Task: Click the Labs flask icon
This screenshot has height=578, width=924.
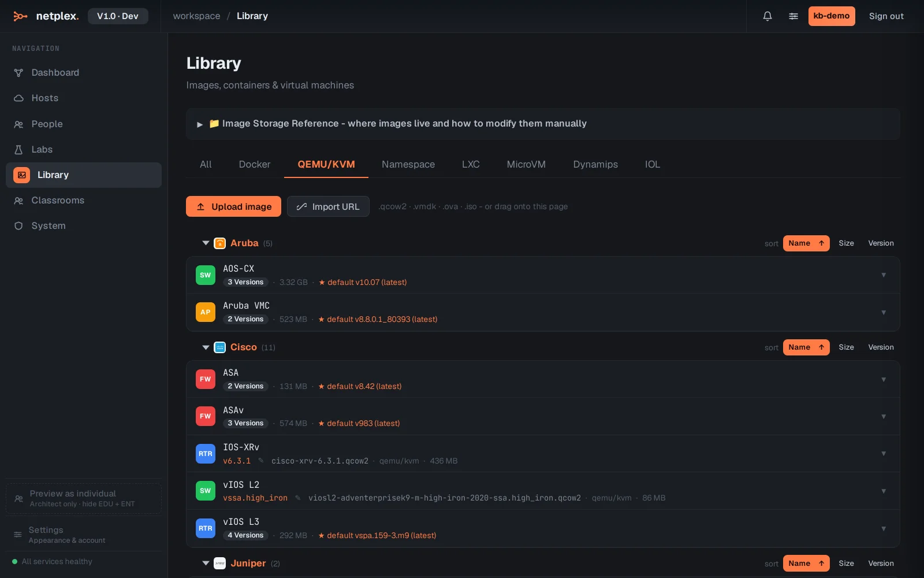Action: click(x=18, y=150)
